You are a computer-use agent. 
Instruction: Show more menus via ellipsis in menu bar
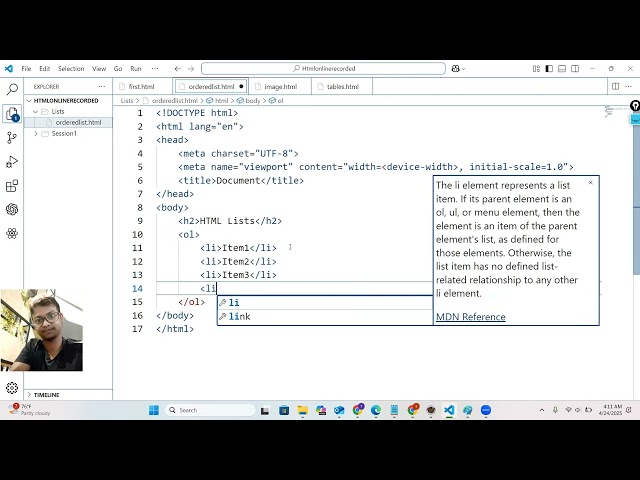click(x=155, y=69)
